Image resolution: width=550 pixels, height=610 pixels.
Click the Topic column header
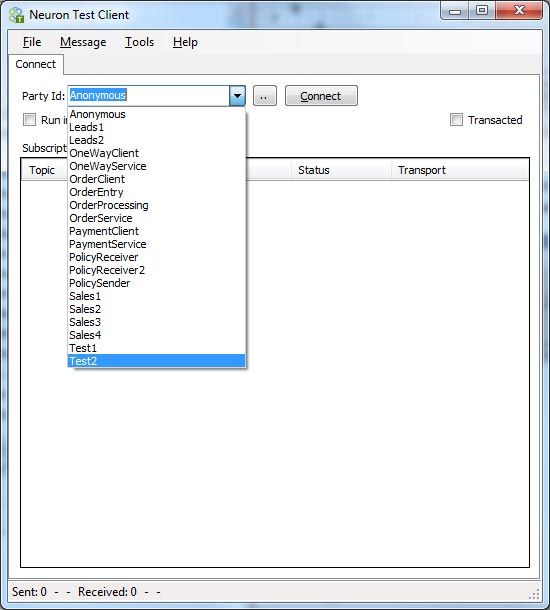coord(42,170)
